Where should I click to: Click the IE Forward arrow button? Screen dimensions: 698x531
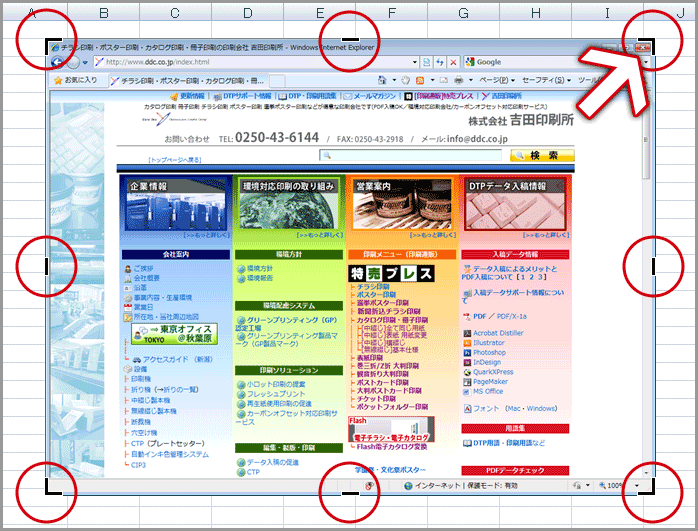[x=73, y=62]
